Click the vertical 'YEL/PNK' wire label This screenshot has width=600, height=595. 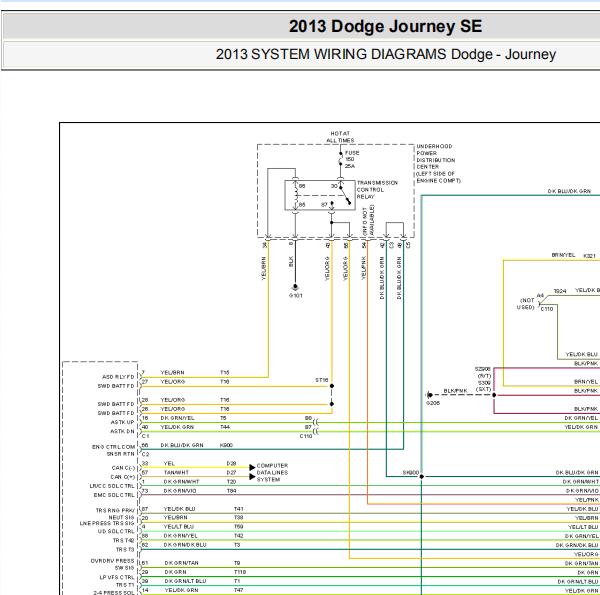pos(364,268)
